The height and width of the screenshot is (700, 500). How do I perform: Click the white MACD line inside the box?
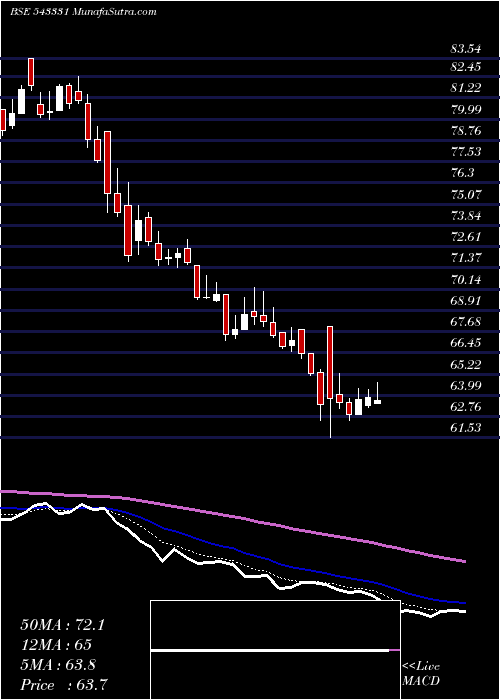pyautogui.click(x=270, y=651)
